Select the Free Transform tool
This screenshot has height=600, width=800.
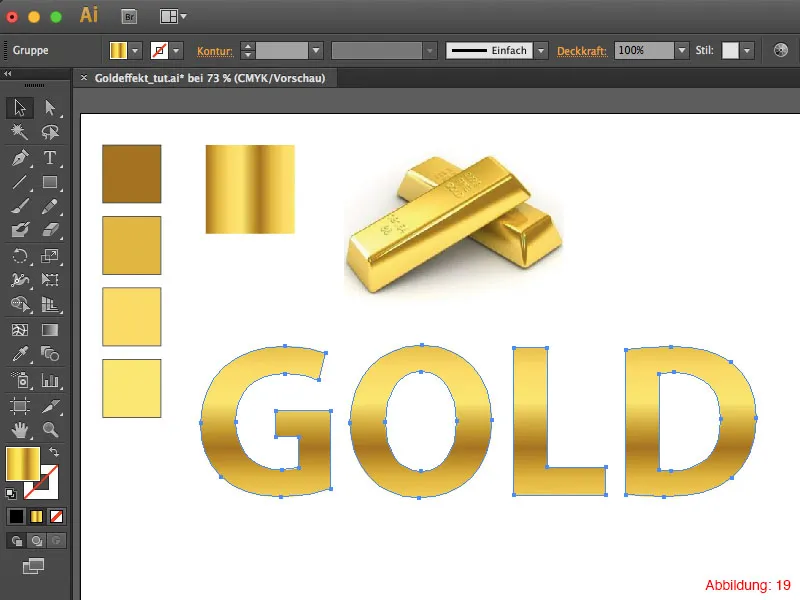click(x=50, y=280)
